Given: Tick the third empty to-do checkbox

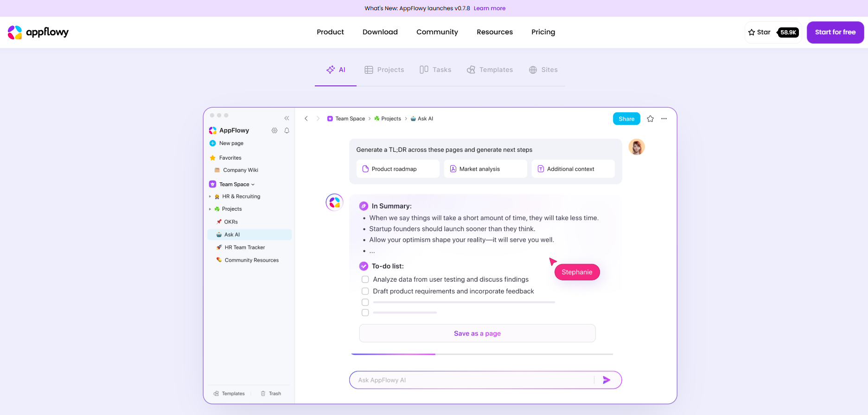Looking at the screenshot, I should coord(365,302).
